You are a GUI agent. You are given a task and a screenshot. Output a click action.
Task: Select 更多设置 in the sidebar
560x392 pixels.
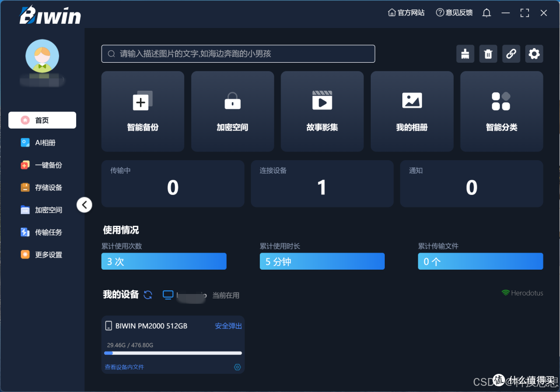click(x=42, y=255)
